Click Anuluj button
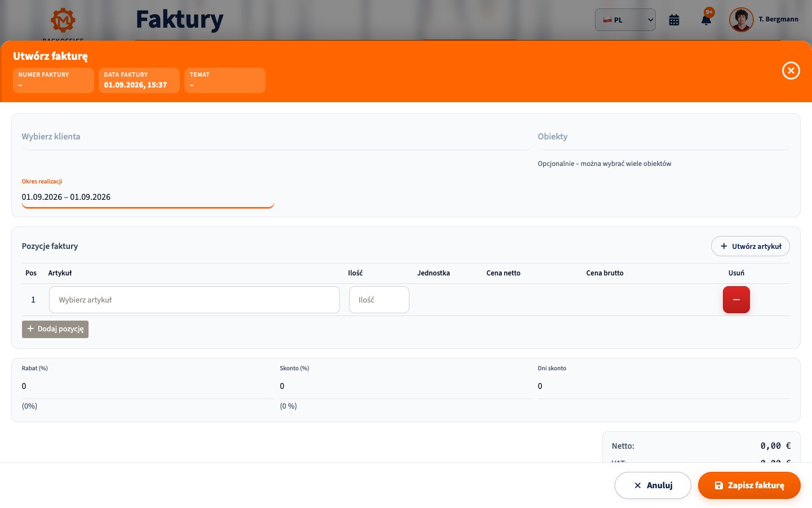 pos(653,485)
